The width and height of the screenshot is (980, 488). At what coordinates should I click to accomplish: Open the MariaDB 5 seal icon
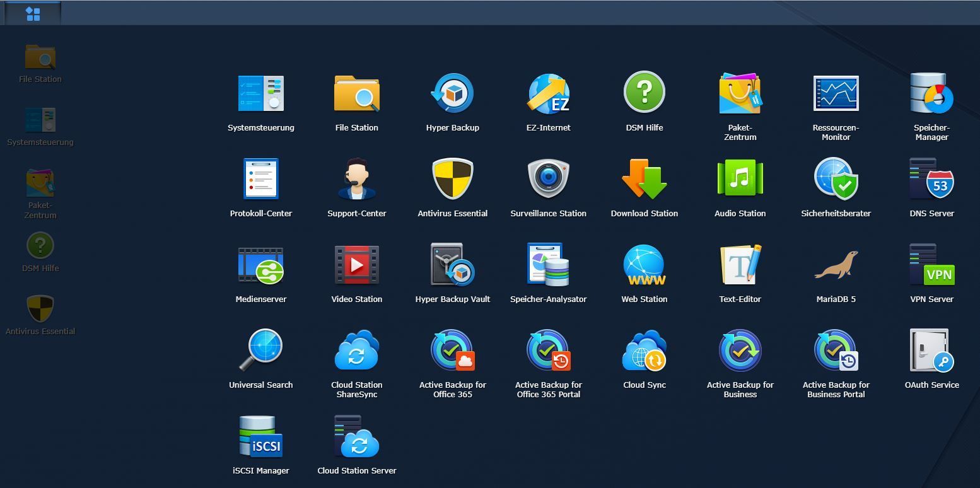836,265
